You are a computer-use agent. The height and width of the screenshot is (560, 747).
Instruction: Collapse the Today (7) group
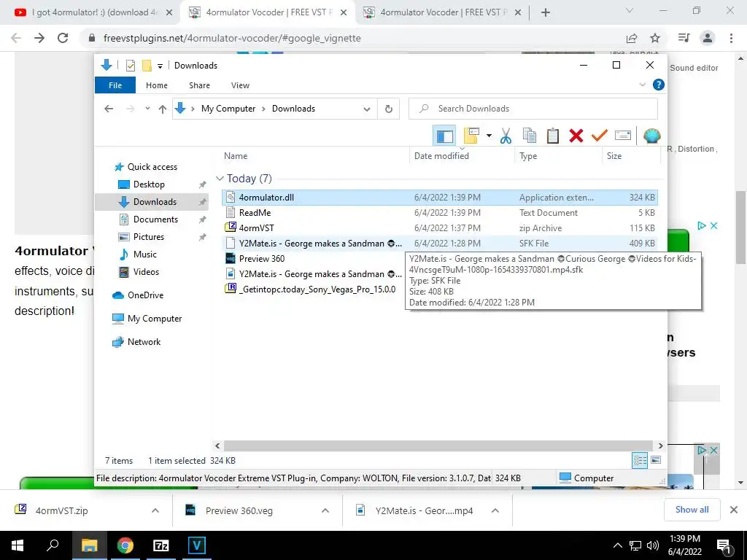[x=220, y=179]
